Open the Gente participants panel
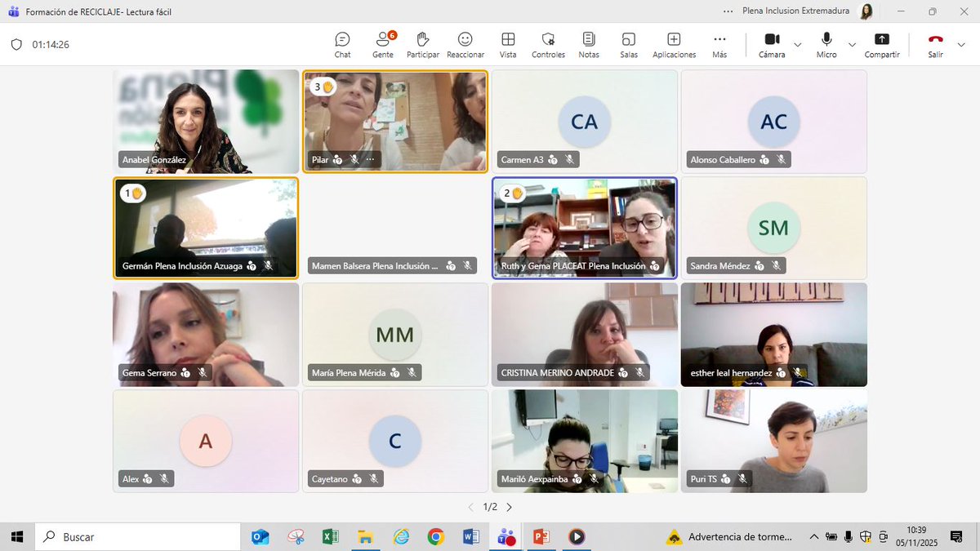 click(x=383, y=44)
